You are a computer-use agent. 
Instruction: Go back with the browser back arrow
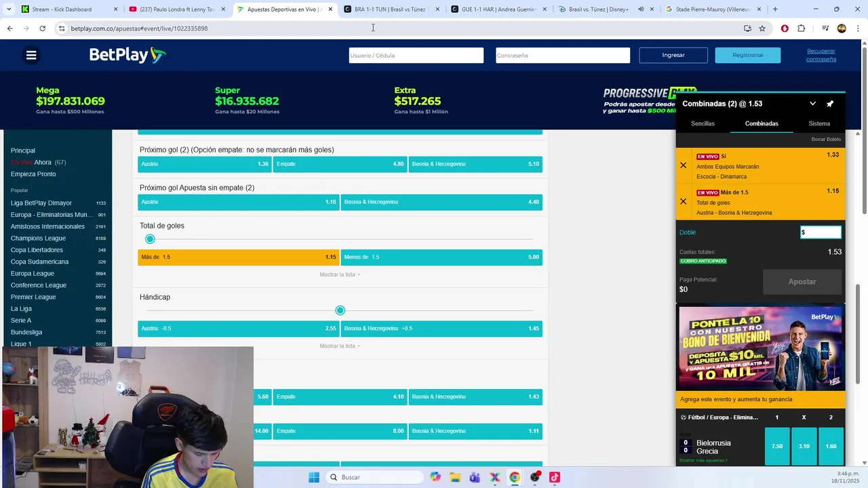tap(10, 28)
